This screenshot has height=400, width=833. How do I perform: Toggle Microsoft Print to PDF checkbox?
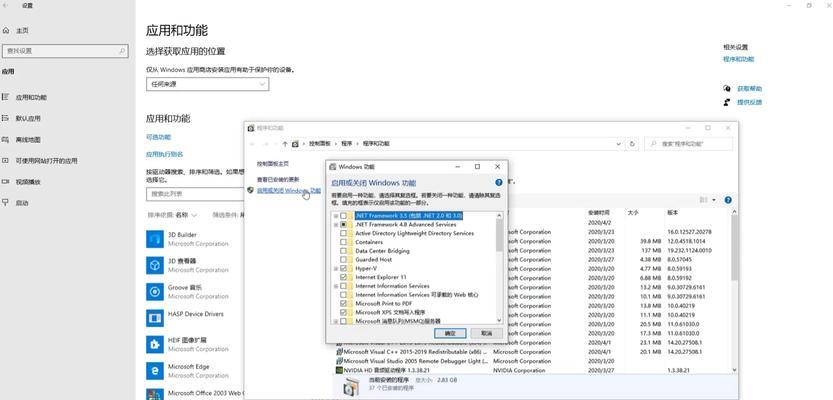[344, 304]
